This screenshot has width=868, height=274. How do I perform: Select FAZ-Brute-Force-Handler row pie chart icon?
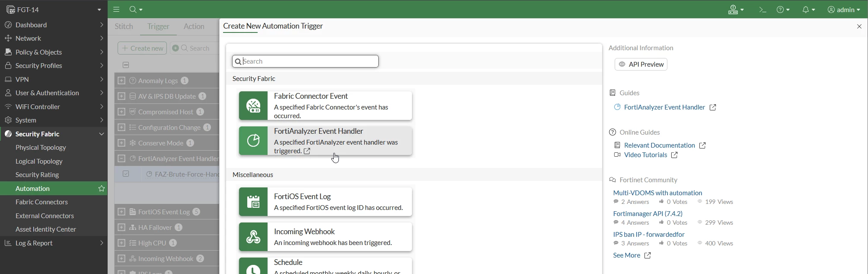pyautogui.click(x=149, y=174)
